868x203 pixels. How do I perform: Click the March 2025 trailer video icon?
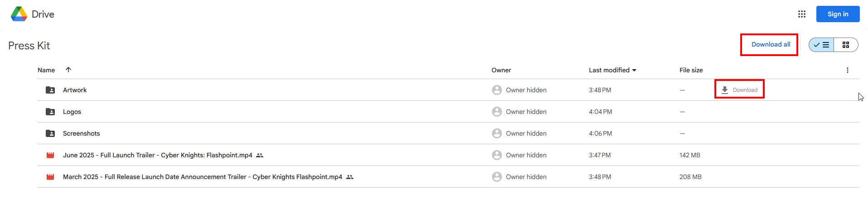coord(50,177)
